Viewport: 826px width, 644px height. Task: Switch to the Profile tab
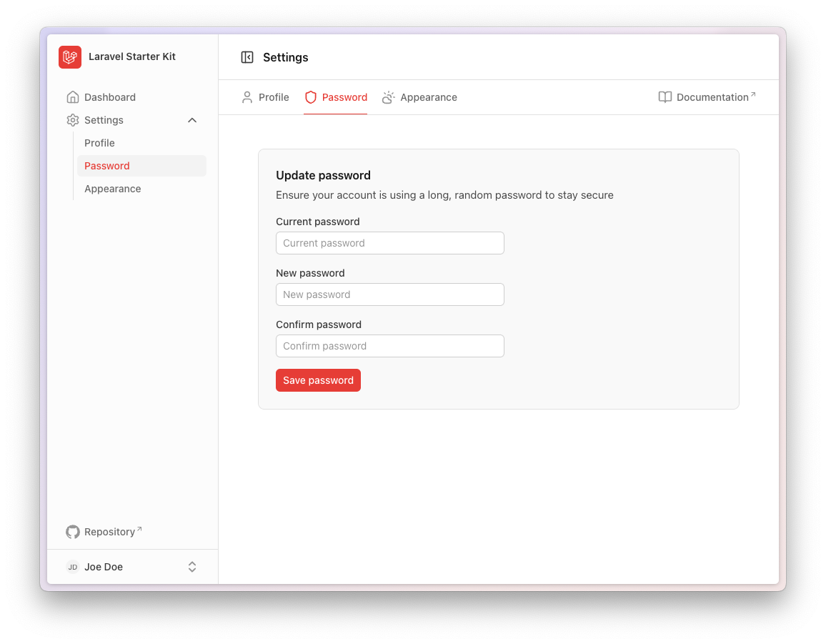[274, 97]
